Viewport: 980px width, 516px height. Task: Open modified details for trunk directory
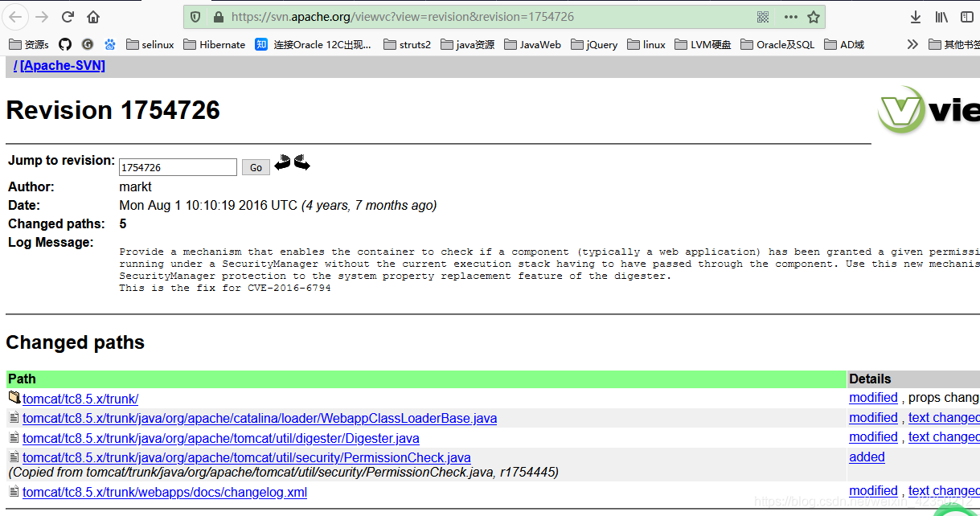tap(873, 397)
